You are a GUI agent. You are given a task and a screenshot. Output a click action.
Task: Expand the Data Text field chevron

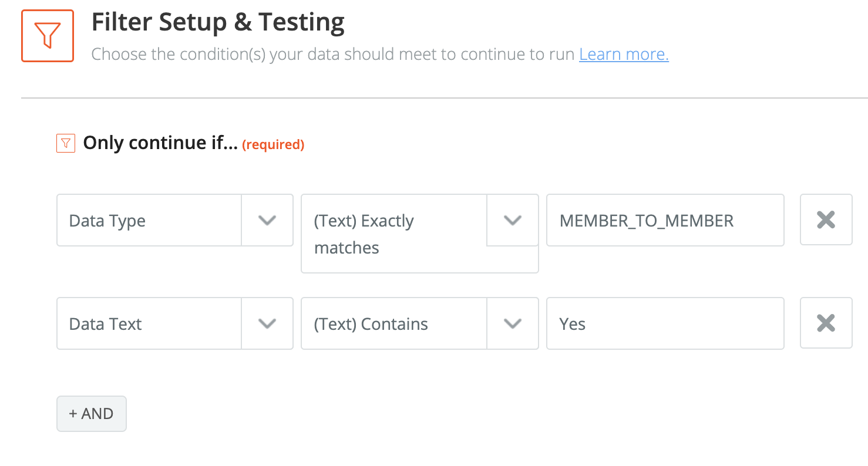tap(267, 323)
